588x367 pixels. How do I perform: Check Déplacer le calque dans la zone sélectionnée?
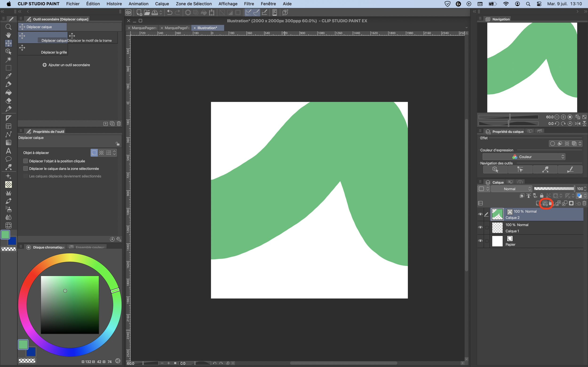tap(25, 168)
